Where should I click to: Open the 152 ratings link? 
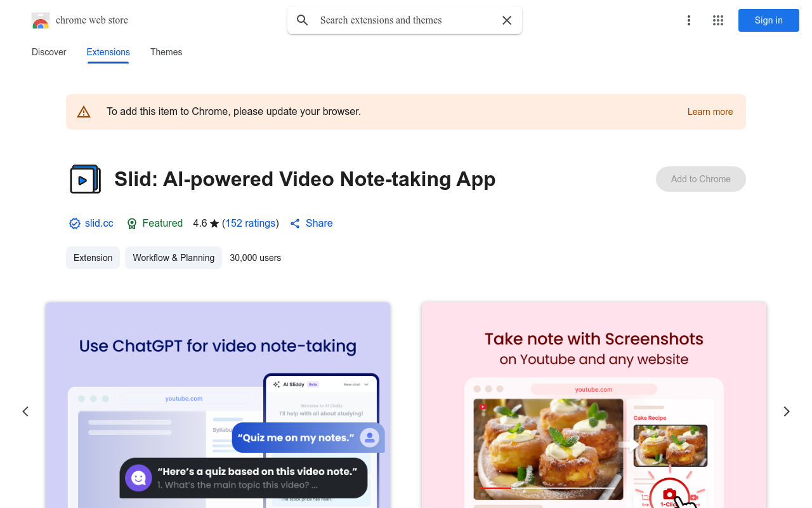251,224
